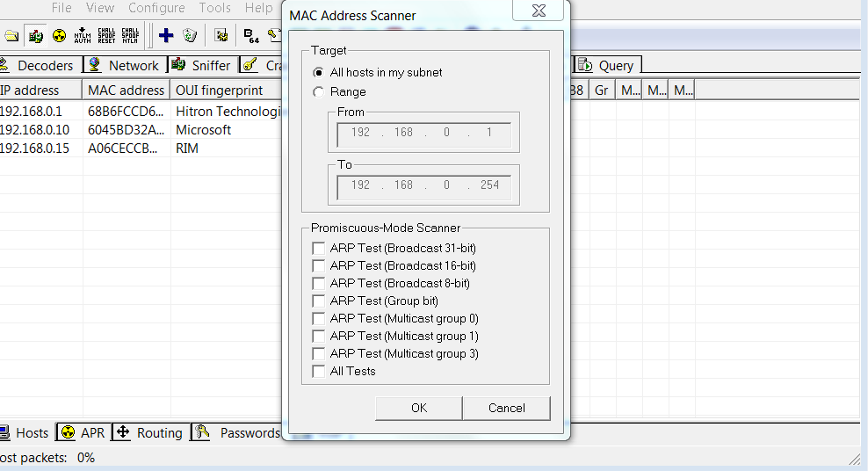Viewport: 868px width, 471px height.
Task: Open the Passwords bottom tab
Action: pos(237,433)
